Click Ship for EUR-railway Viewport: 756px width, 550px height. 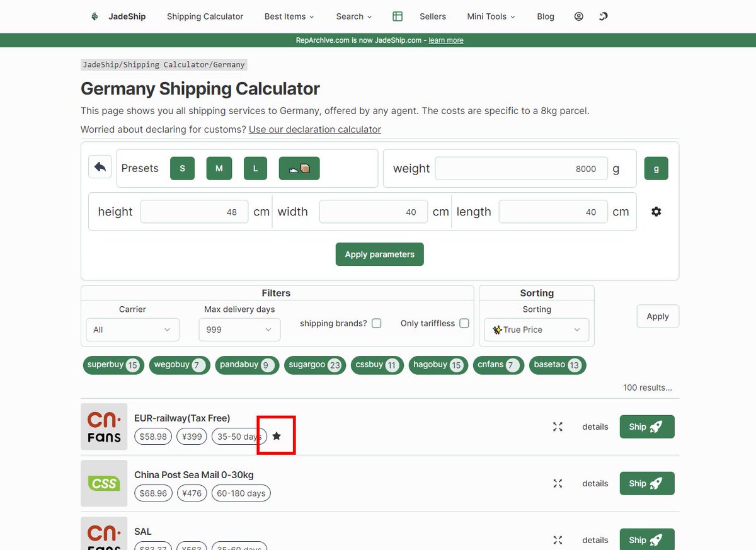pyautogui.click(x=647, y=427)
